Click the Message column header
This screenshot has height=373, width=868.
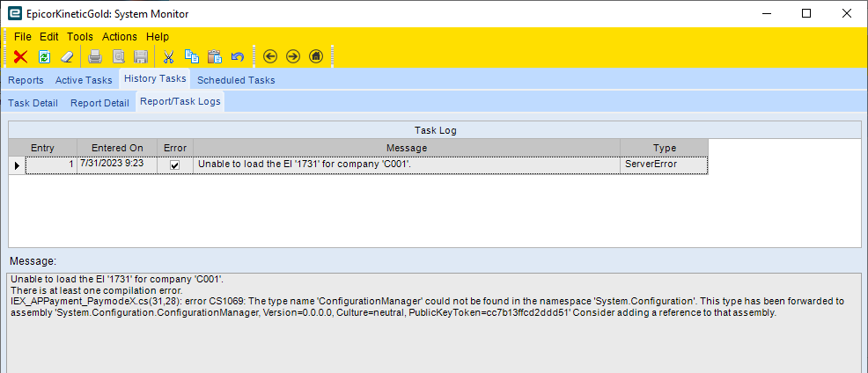pos(407,148)
